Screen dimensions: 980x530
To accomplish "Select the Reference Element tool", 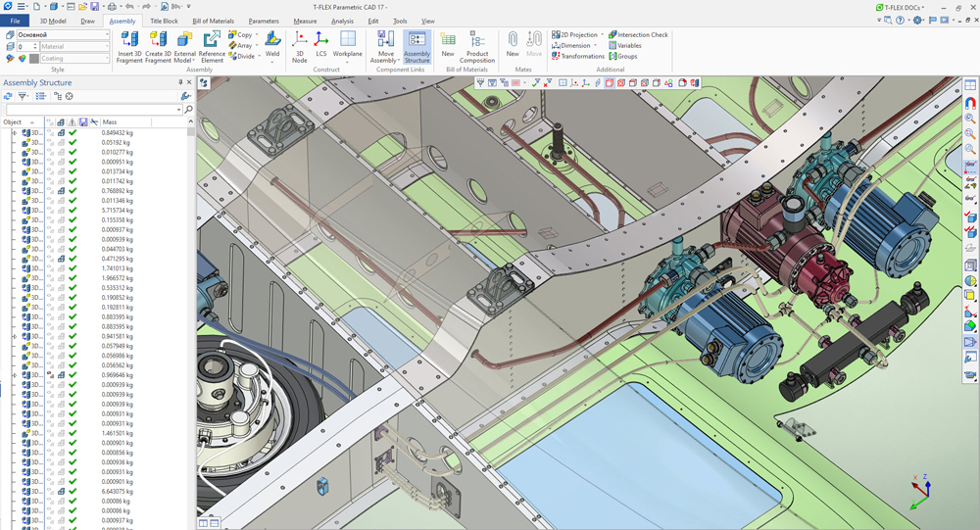I will [x=212, y=47].
